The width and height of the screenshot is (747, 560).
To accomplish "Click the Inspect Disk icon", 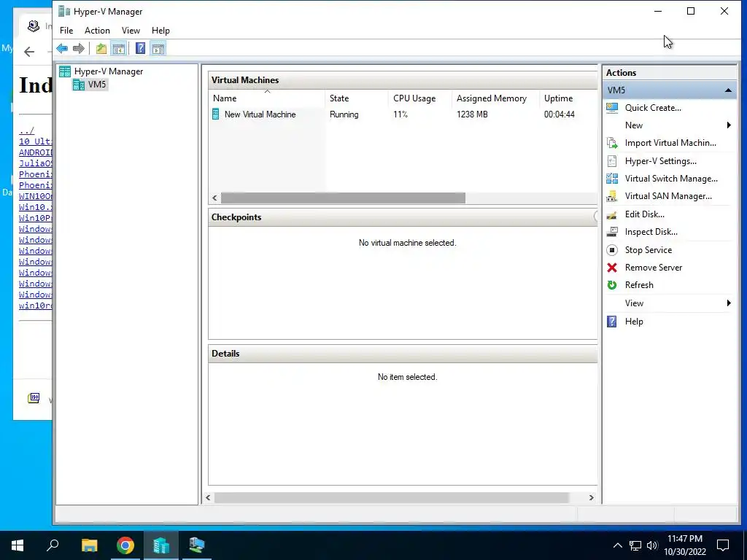I will coord(612,232).
